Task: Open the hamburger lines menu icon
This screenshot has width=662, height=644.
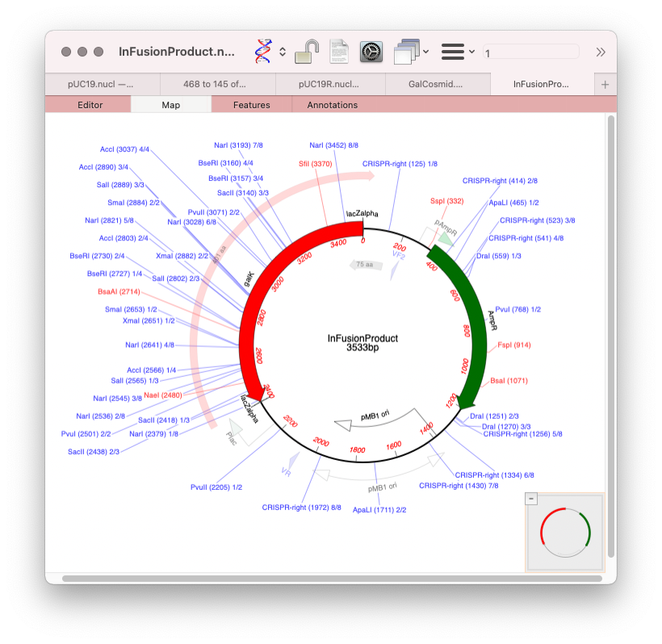Action: pyautogui.click(x=452, y=51)
